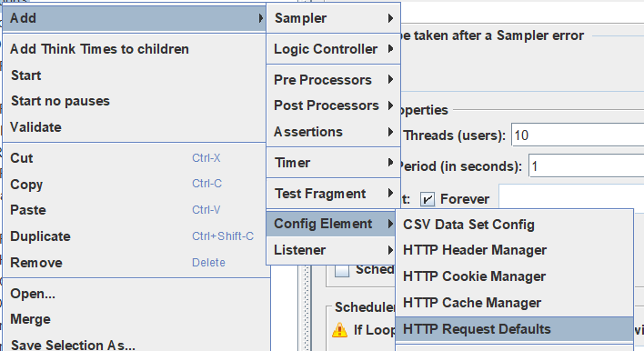
Task: Open the Assertions submenu
Action: coord(333,132)
